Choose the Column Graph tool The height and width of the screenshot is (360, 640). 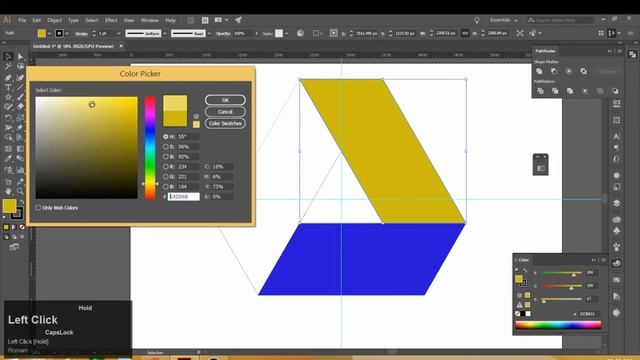click(20, 170)
